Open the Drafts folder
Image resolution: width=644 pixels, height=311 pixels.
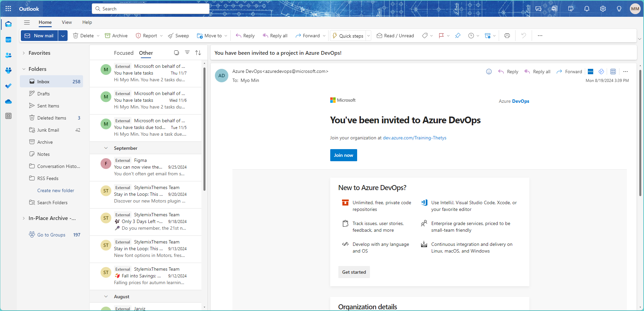pyautogui.click(x=51, y=94)
